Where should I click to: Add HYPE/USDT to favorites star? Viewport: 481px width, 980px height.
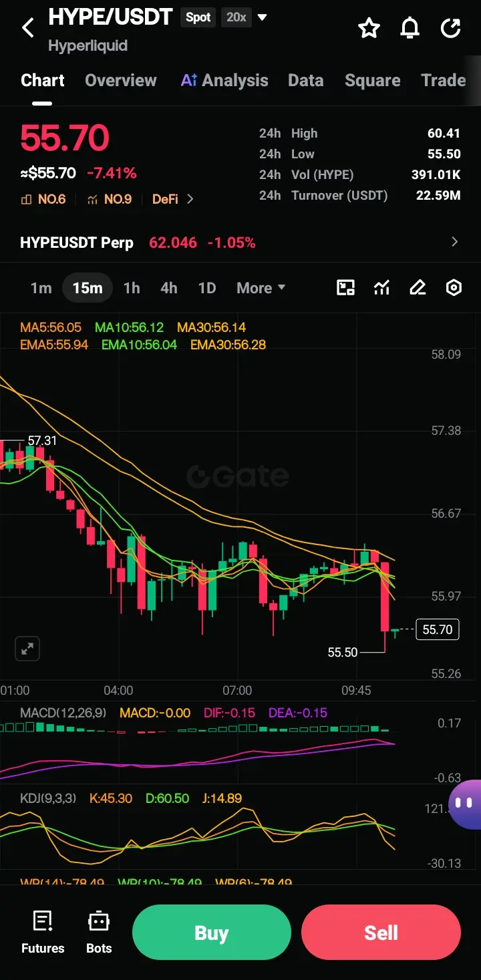369,28
